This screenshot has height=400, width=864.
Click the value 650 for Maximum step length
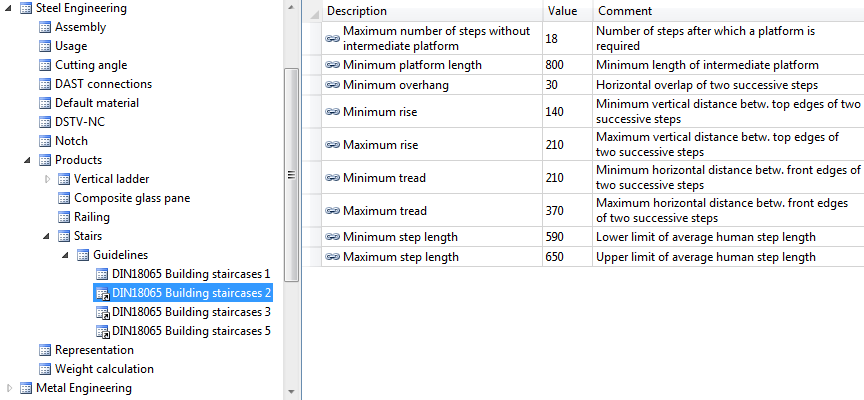[555, 257]
